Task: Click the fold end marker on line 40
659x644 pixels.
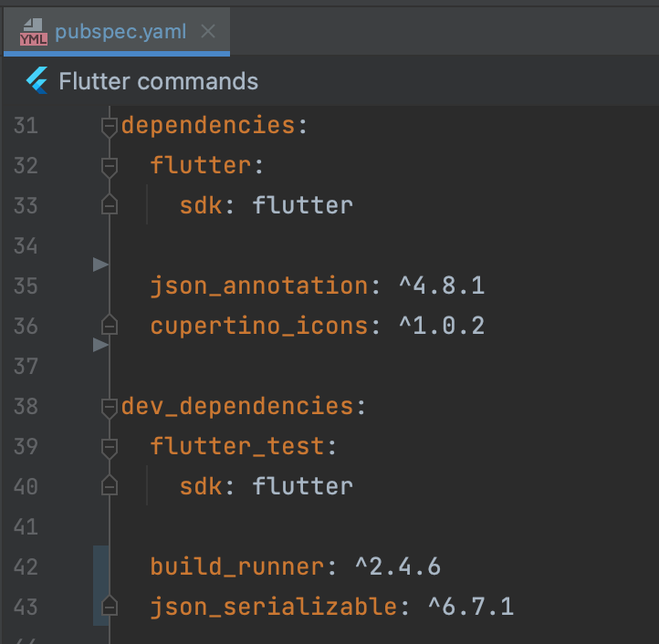Action: 110,485
